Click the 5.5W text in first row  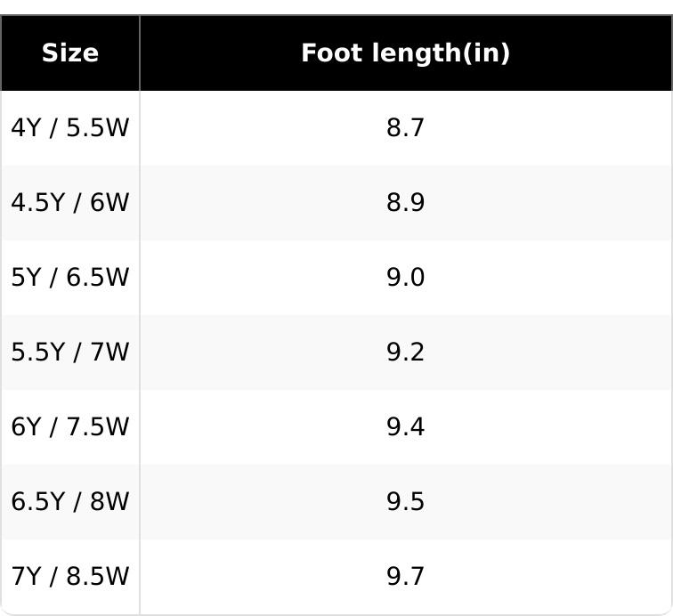pyautogui.click(x=97, y=128)
